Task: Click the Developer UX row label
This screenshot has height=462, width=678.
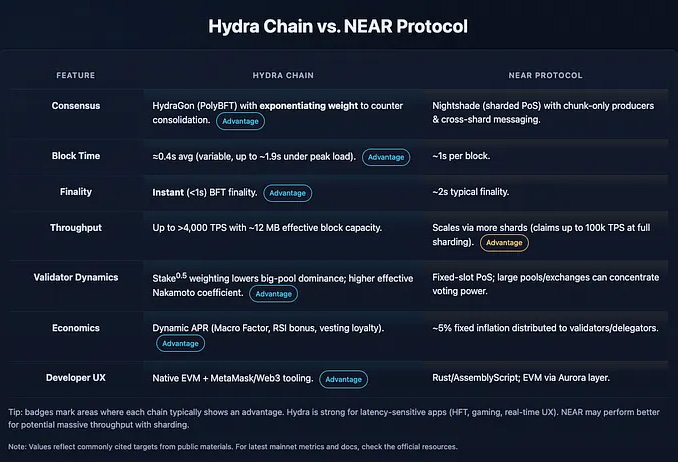Action: pyautogui.click(x=76, y=379)
